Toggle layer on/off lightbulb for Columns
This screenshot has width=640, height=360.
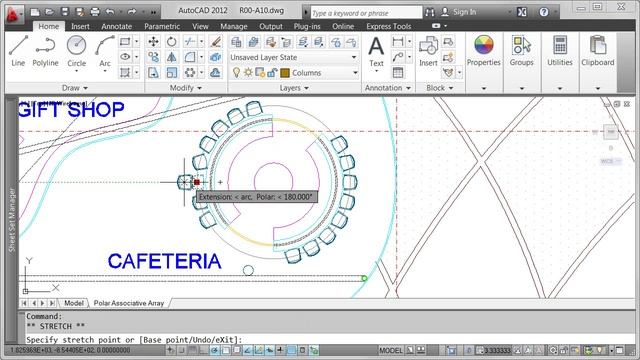236,73
